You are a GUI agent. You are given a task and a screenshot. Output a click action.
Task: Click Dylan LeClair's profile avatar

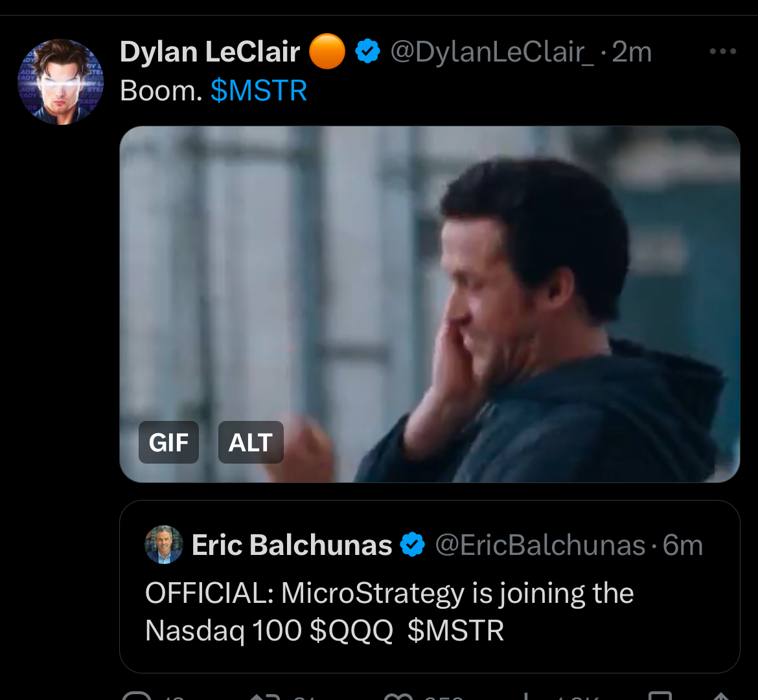click(60, 82)
